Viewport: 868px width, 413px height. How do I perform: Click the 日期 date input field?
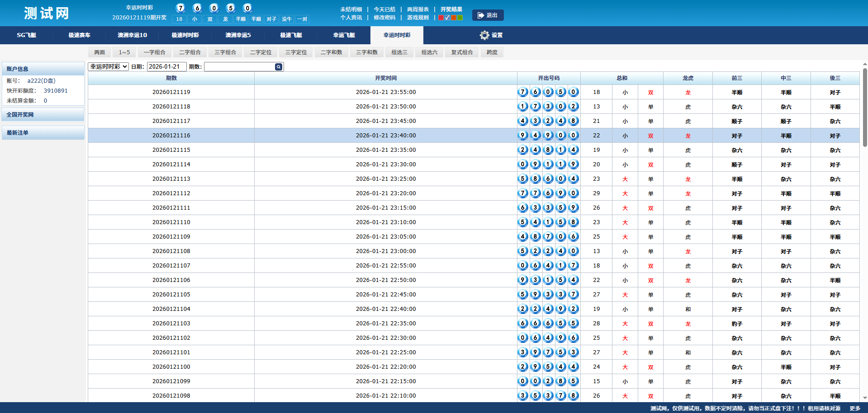(166, 66)
